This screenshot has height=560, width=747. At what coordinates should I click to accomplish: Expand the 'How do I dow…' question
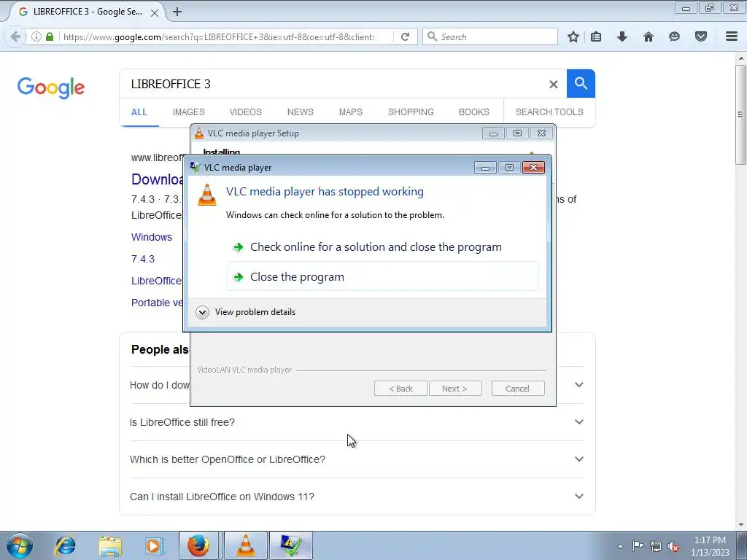[x=578, y=385]
